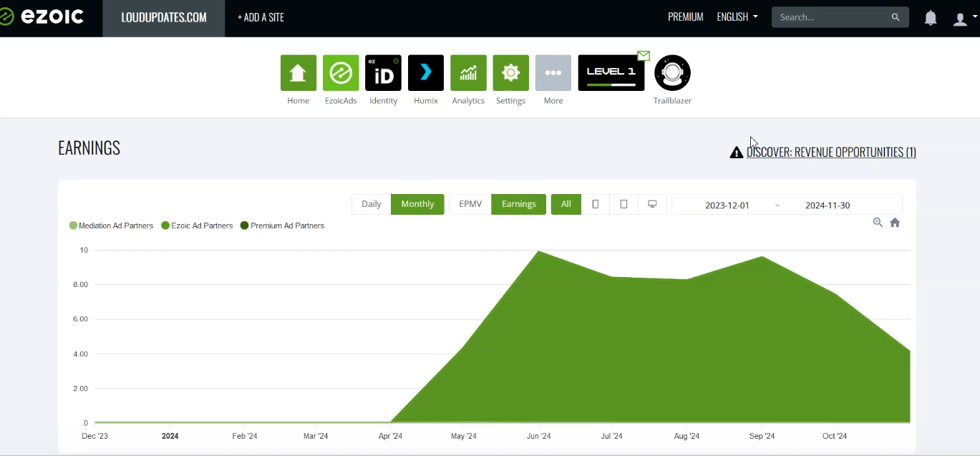Select LOUDUPDATES.COM site tab
Viewport: 980px width, 456px height.
(x=164, y=19)
